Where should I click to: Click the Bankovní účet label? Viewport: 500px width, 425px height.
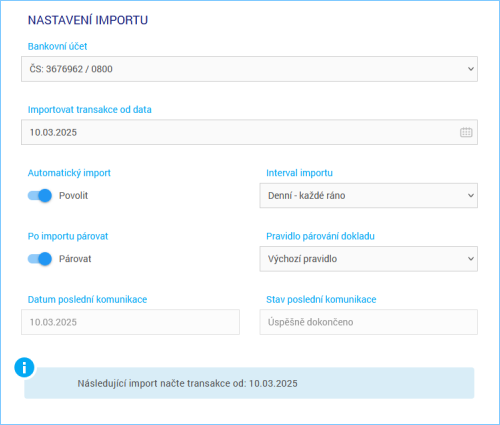click(x=57, y=46)
